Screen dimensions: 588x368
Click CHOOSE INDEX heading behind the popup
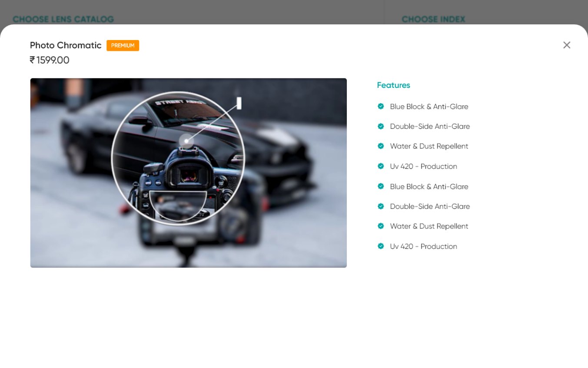click(x=433, y=19)
